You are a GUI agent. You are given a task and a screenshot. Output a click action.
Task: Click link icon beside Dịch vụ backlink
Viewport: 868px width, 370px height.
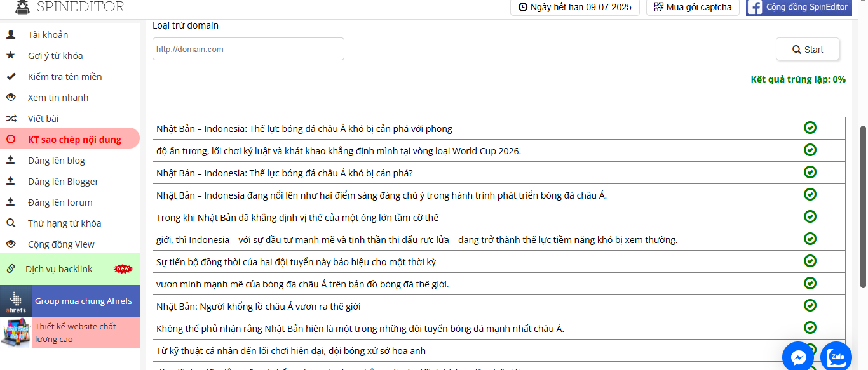tap(11, 269)
